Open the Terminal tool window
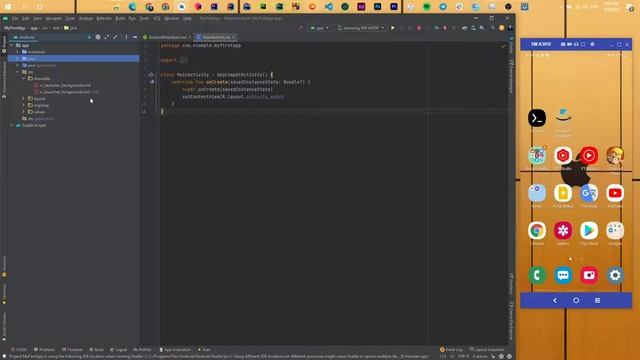Viewport: 640px width, 360px height. pyautogui.click(x=72, y=349)
